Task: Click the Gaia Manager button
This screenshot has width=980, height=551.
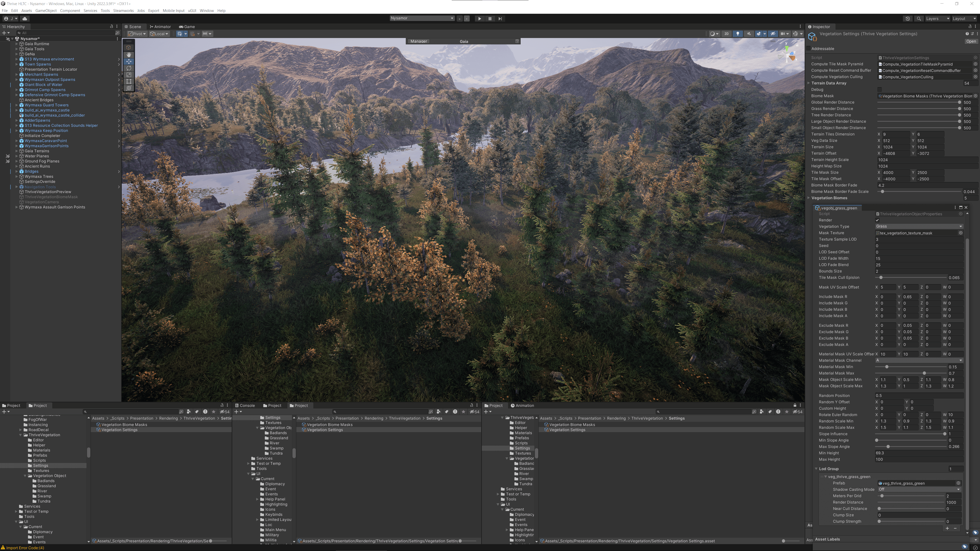Action: pyautogui.click(x=419, y=41)
